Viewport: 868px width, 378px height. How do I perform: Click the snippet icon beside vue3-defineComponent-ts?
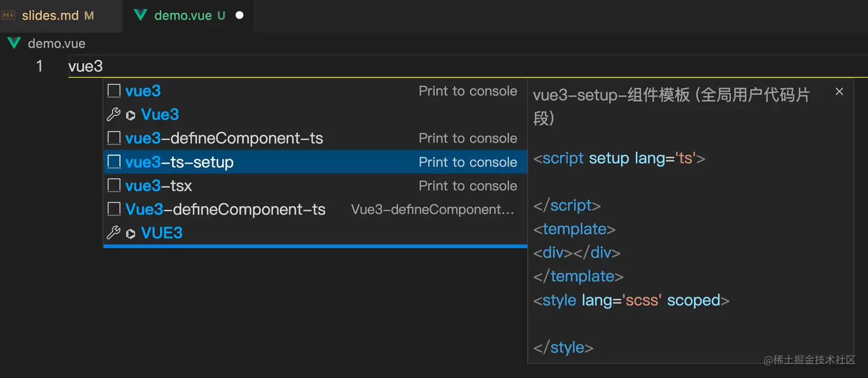coord(114,138)
